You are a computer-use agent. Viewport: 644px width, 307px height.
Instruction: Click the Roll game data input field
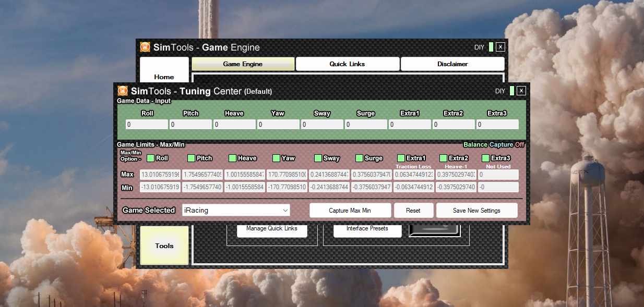[x=147, y=125]
